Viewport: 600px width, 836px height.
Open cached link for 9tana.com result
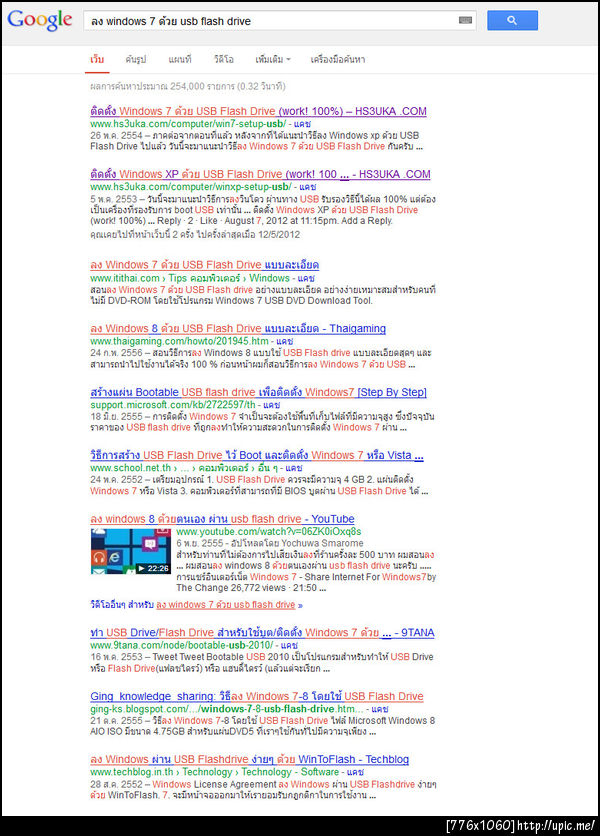[x=289, y=645]
